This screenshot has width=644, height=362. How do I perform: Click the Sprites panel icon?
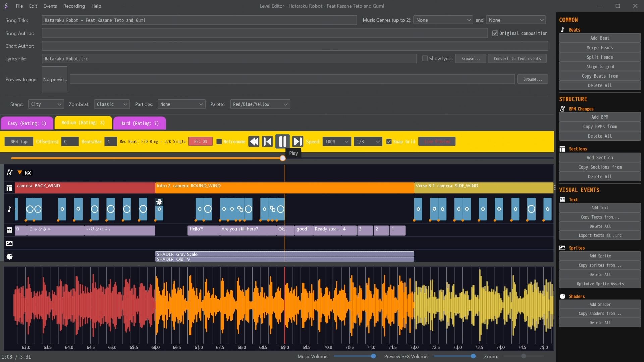[562, 248]
